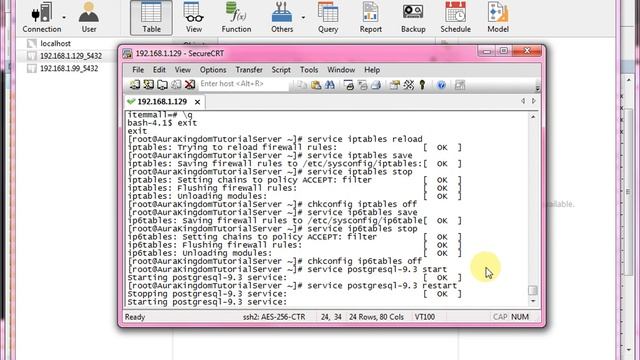This screenshot has height=360, width=640.
Task: Click the printer icon in SecureCRT toolbar
Action: [376, 85]
